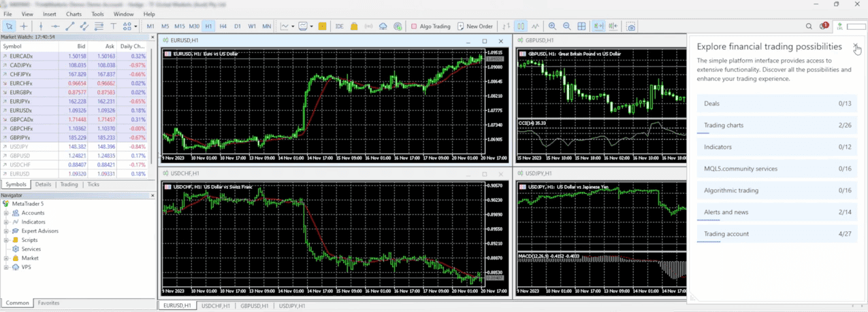868x312 pixels.
Task: Expand the VPS tree node
Action: (6, 267)
